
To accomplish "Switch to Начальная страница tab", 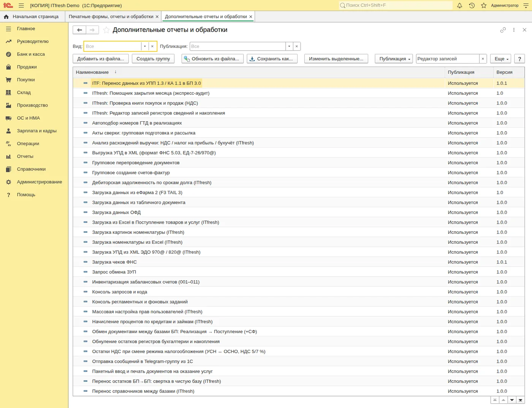I will click(32, 17).
